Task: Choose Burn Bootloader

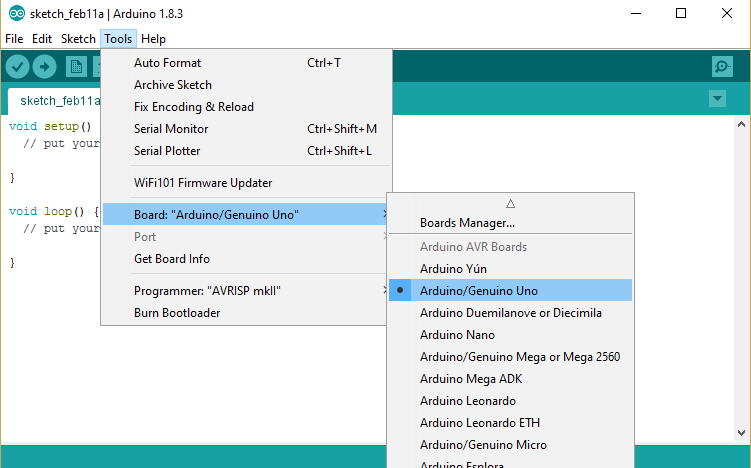Action: (245, 313)
